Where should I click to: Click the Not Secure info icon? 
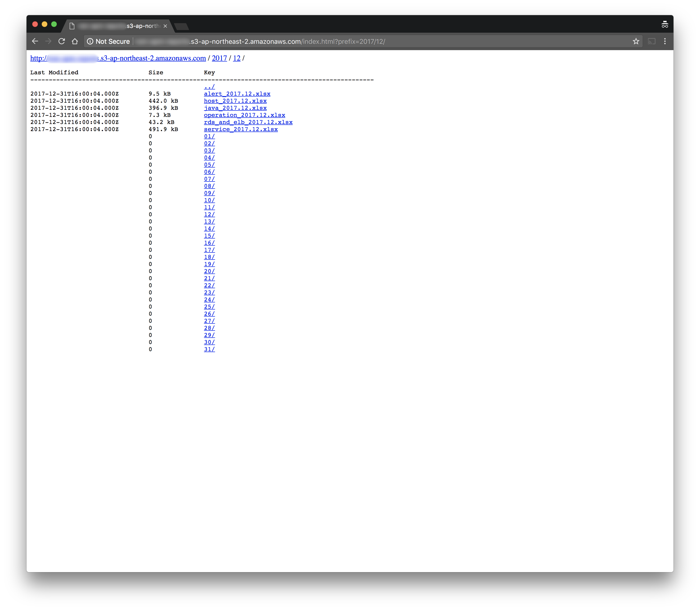[90, 41]
